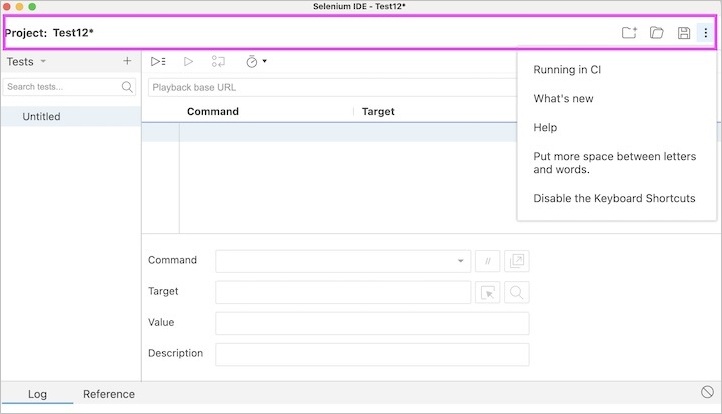Run all tests in the suite
The image size is (722, 414).
click(x=158, y=61)
